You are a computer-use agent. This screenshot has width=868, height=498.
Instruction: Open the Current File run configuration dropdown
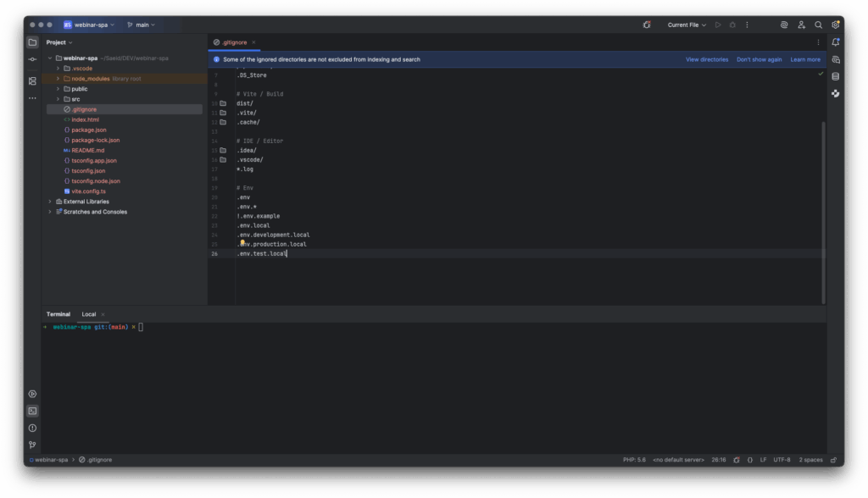point(686,25)
